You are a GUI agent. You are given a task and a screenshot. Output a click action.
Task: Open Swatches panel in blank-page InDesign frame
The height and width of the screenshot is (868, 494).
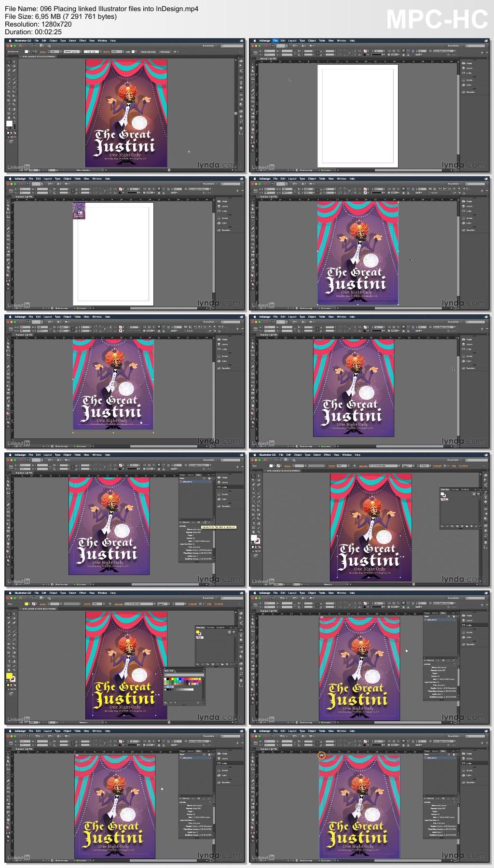point(468,92)
